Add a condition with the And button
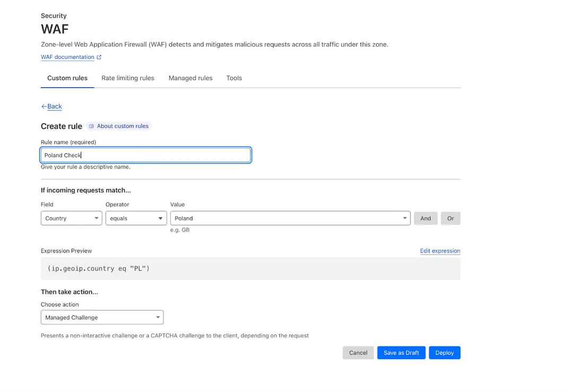This screenshot has width=573, height=392. [426, 219]
